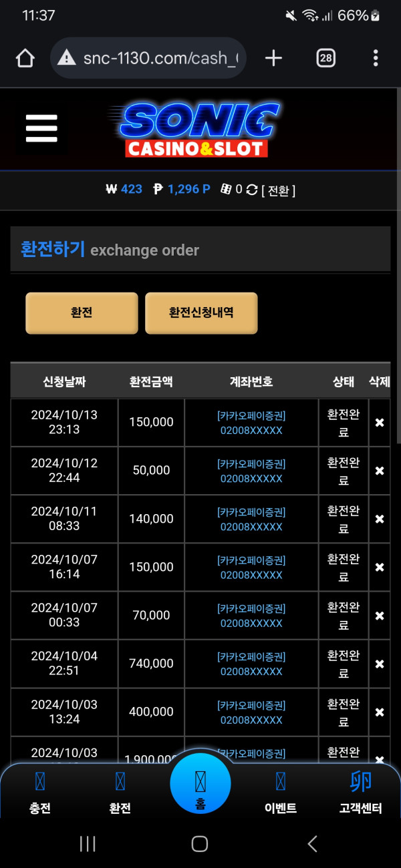Image resolution: width=401 pixels, height=868 pixels.
Task: Remove the 400,000 exchange entry
Action: 380,712
